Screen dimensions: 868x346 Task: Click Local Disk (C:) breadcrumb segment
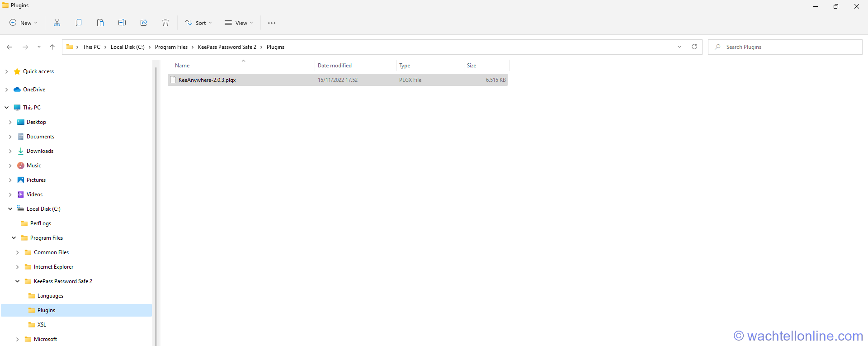tap(127, 47)
